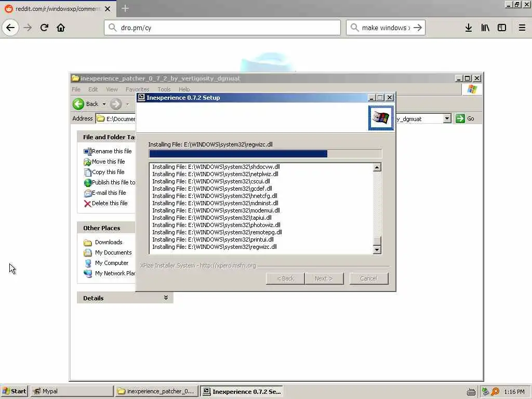Select the shdocvw.dll install log line
The height and width of the screenshot is (399, 532).
(x=216, y=167)
